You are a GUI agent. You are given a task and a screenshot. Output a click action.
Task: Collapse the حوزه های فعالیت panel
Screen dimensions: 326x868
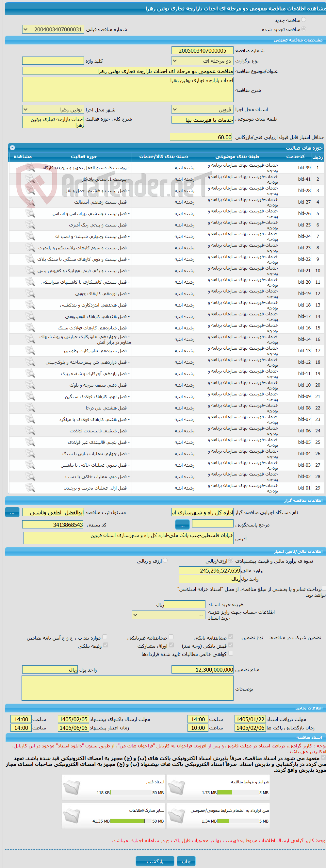pos(12,147)
